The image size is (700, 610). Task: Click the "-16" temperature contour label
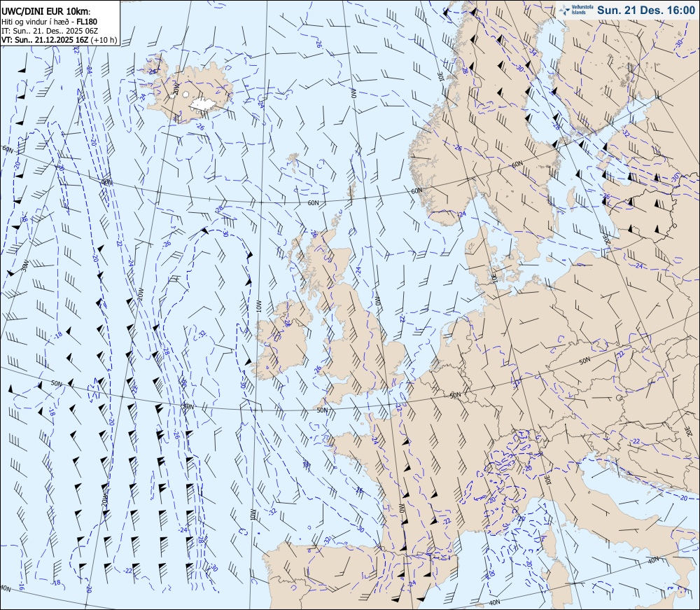tap(22, 586)
